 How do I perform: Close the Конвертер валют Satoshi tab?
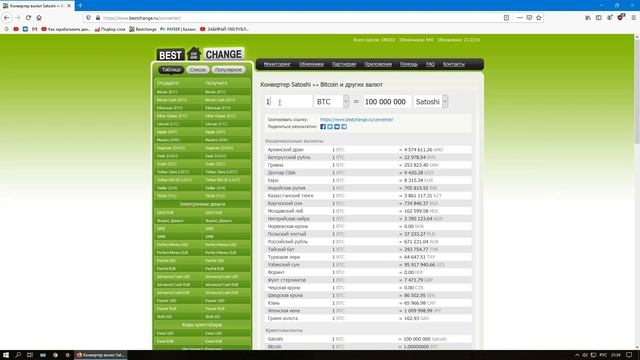(69, 6)
